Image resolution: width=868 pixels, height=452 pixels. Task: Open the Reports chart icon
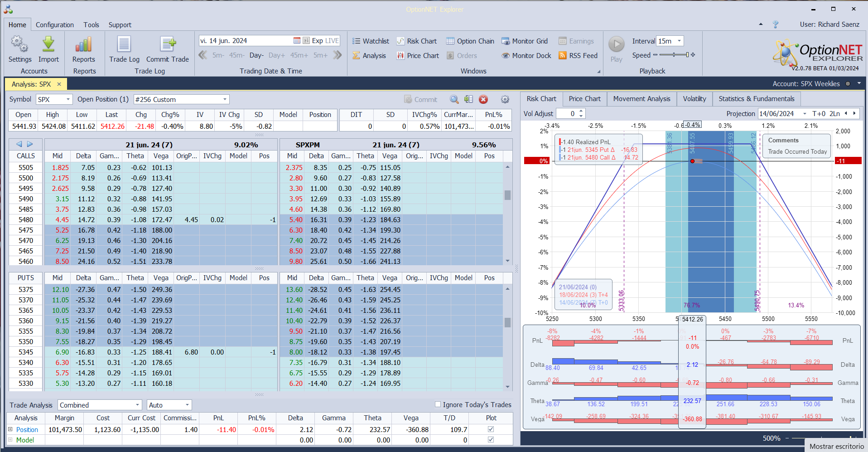click(84, 44)
